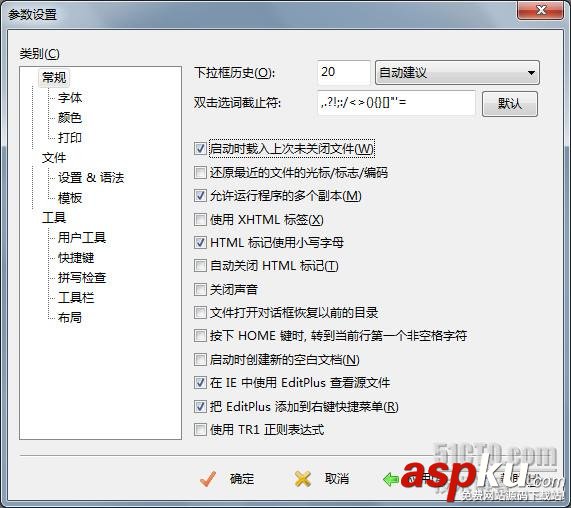Uncheck 启动时载入上次未关闭文件
Screen dimensions: 571x508
(x=200, y=149)
